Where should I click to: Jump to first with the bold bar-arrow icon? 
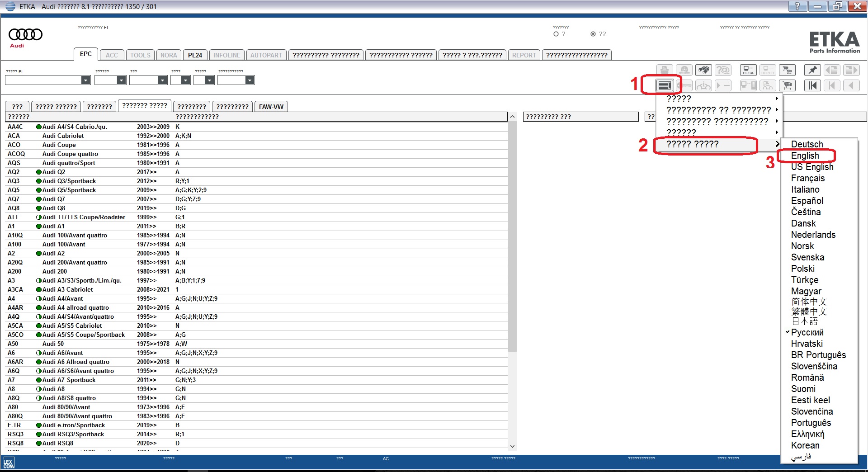click(812, 85)
